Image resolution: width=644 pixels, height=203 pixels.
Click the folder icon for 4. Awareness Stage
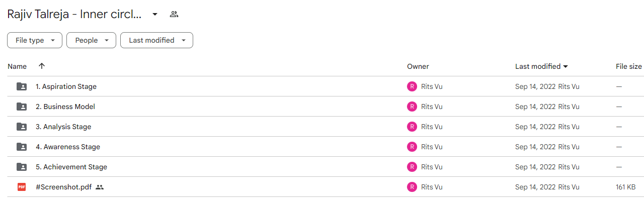pos(22,147)
